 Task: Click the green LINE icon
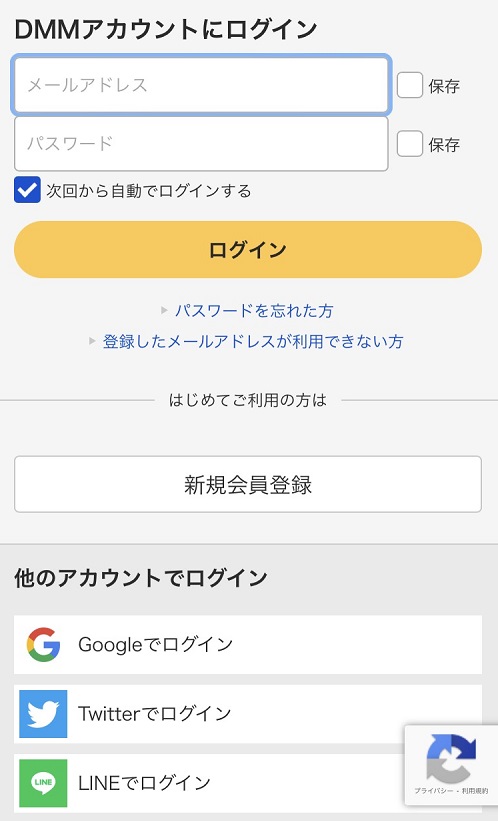(43, 783)
